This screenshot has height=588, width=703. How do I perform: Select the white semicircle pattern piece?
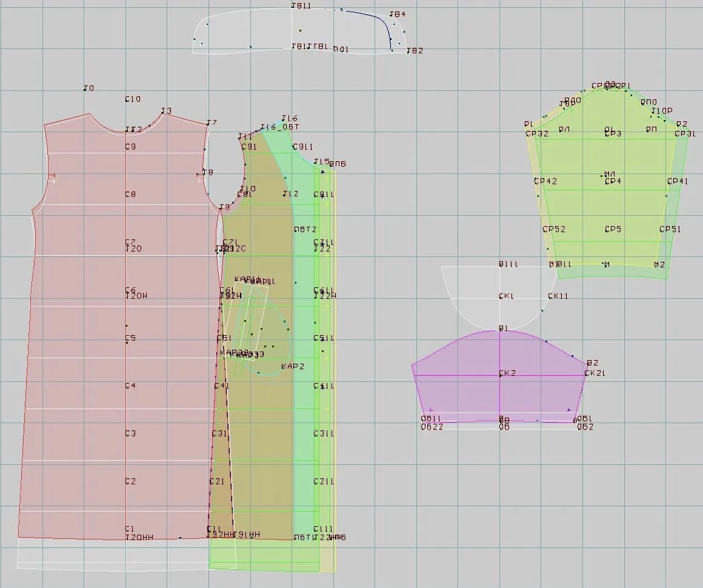click(499, 298)
